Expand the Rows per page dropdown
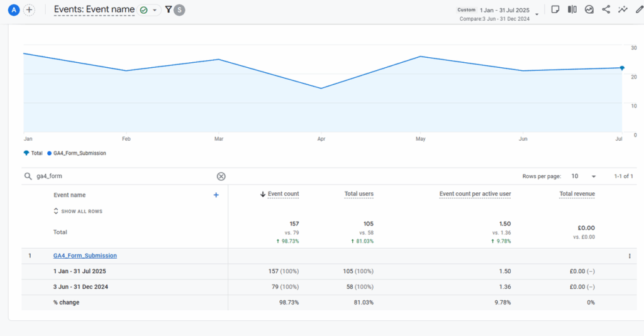Image resolution: width=644 pixels, height=336 pixels. (584, 176)
